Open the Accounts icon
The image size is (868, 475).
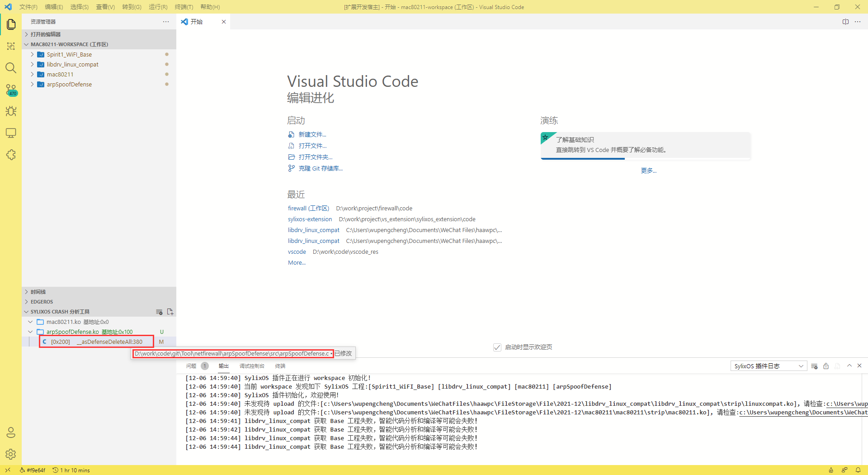coord(11,432)
